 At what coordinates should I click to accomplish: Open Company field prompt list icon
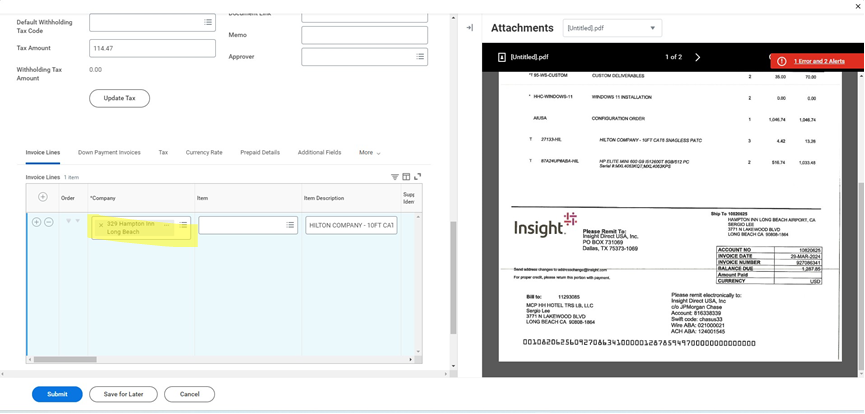tap(183, 225)
